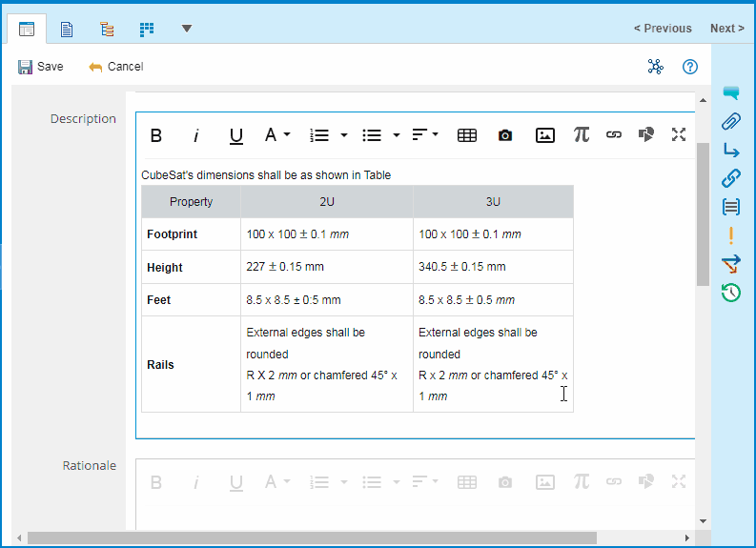Toggle bold formatting in Description
Viewport: 756px width, 548px height.
[156, 135]
